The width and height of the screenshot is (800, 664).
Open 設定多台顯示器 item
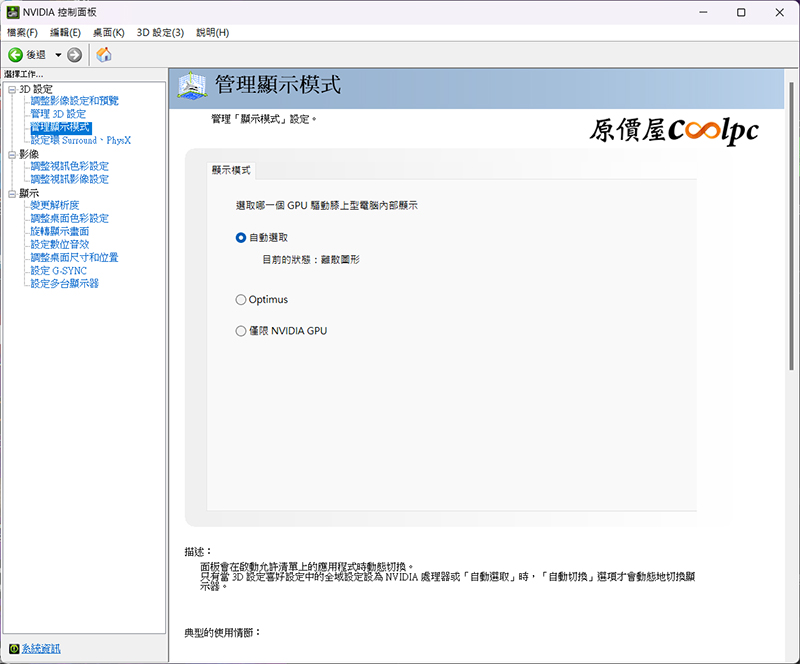point(65,284)
